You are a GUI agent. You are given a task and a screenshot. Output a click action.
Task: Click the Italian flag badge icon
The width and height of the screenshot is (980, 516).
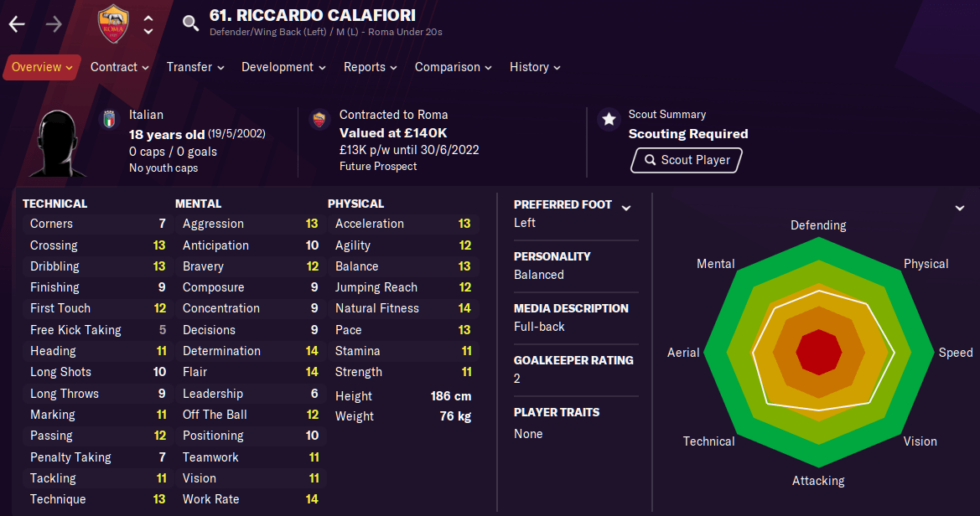point(109,119)
